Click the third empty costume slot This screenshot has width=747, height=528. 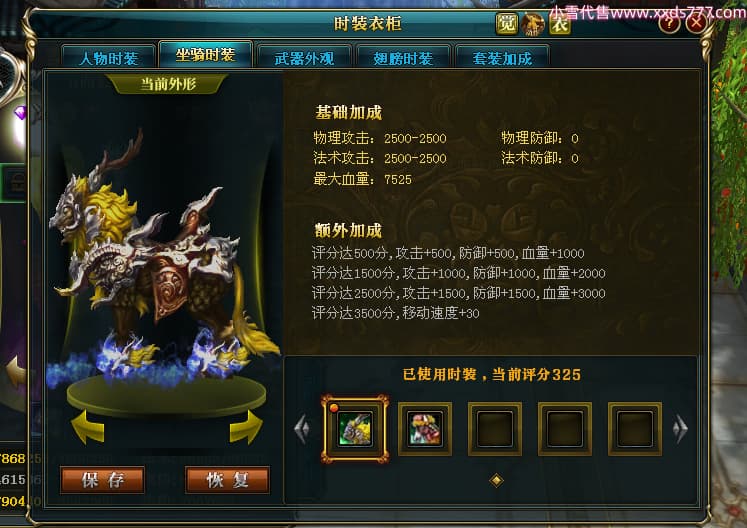pyautogui.click(x=495, y=429)
